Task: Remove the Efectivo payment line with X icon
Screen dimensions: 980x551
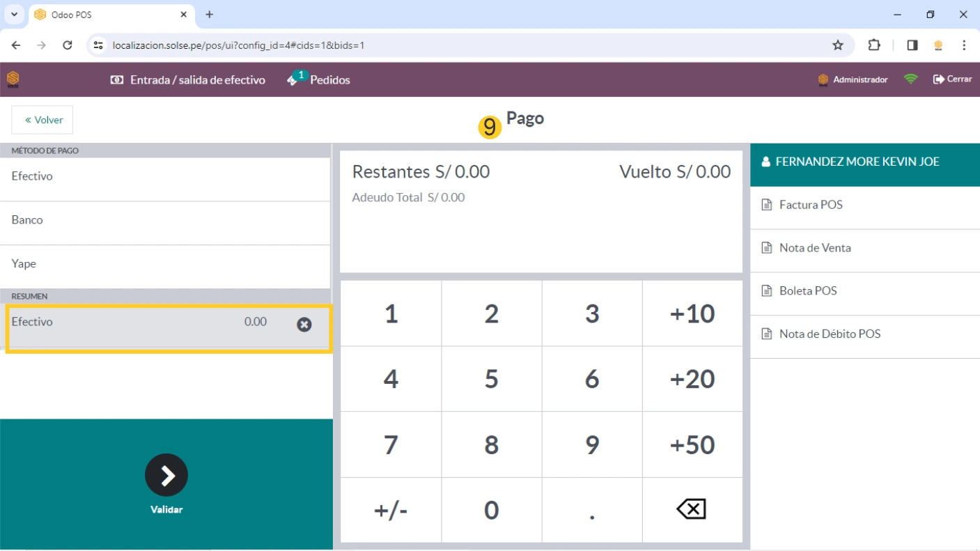Action: pyautogui.click(x=304, y=324)
